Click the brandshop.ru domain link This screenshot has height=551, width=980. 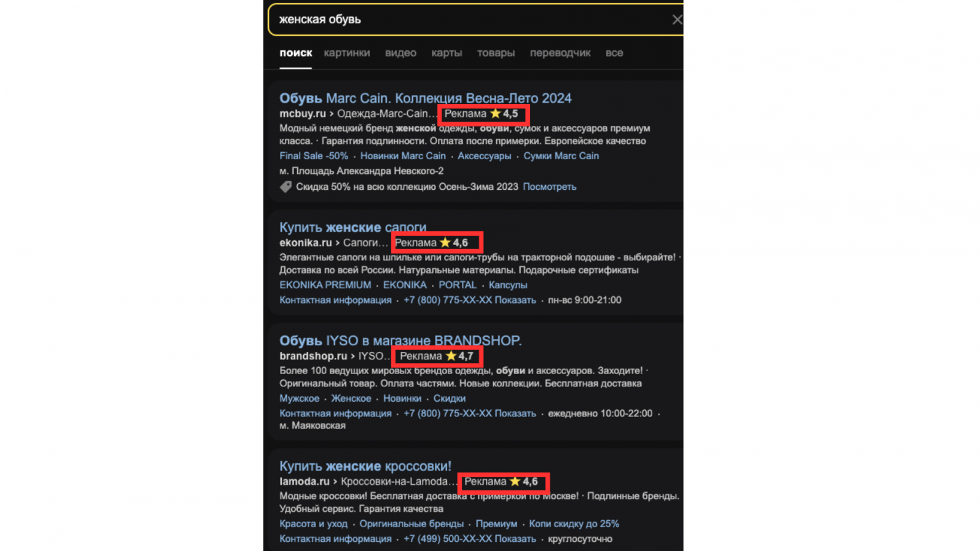(x=314, y=356)
